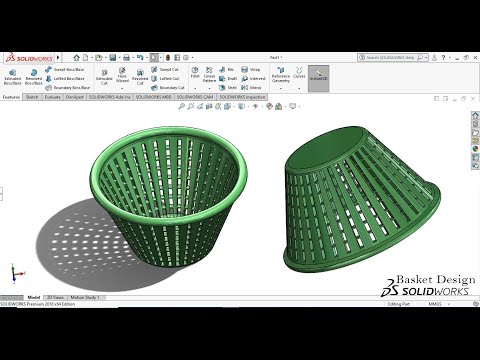Start Extruded Cut feature
Screen dimensions: 480x360
pos(104,77)
